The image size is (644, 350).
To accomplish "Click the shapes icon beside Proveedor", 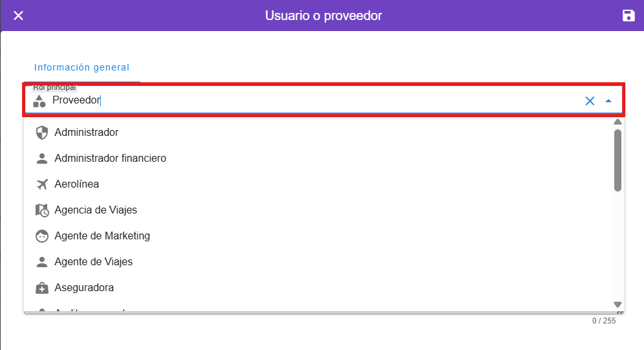I will click(39, 101).
